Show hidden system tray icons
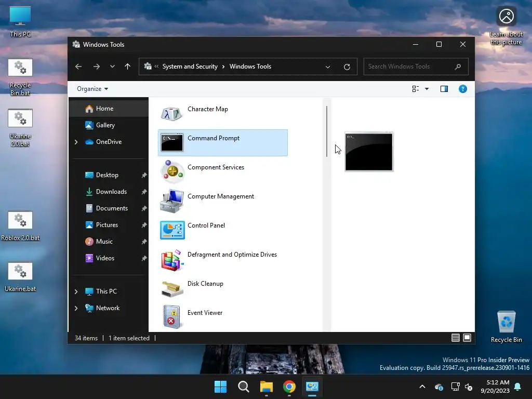532x399 pixels. point(422,387)
